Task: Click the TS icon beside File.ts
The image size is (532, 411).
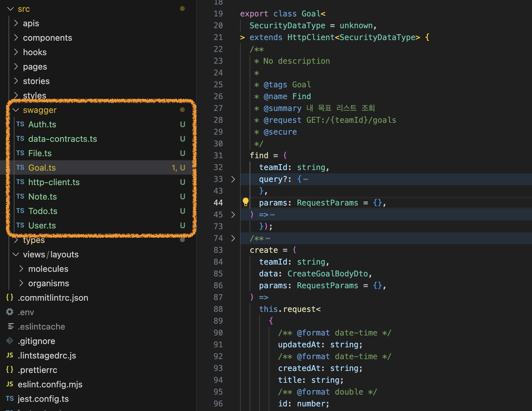Action: click(20, 153)
